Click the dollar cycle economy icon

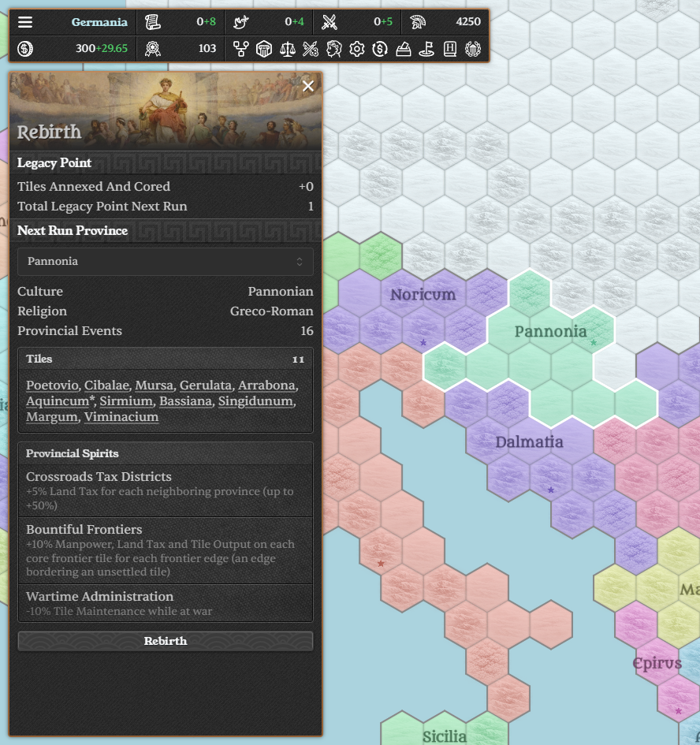pyautogui.click(x=380, y=49)
